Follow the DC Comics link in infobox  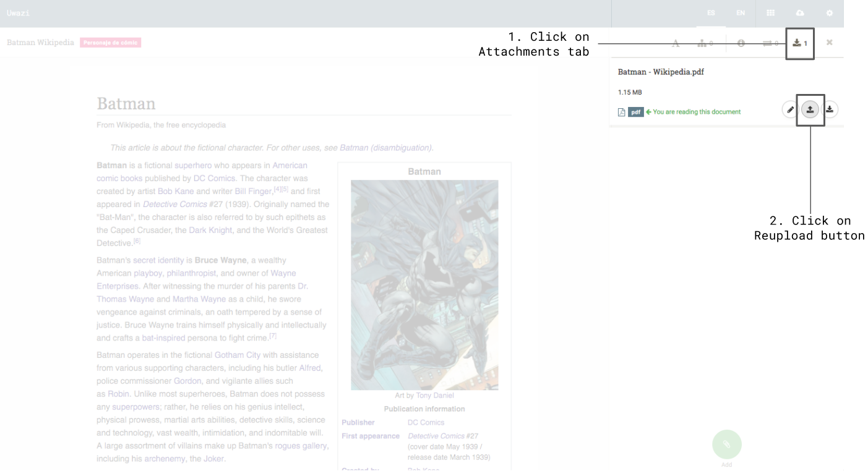(x=426, y=423)
